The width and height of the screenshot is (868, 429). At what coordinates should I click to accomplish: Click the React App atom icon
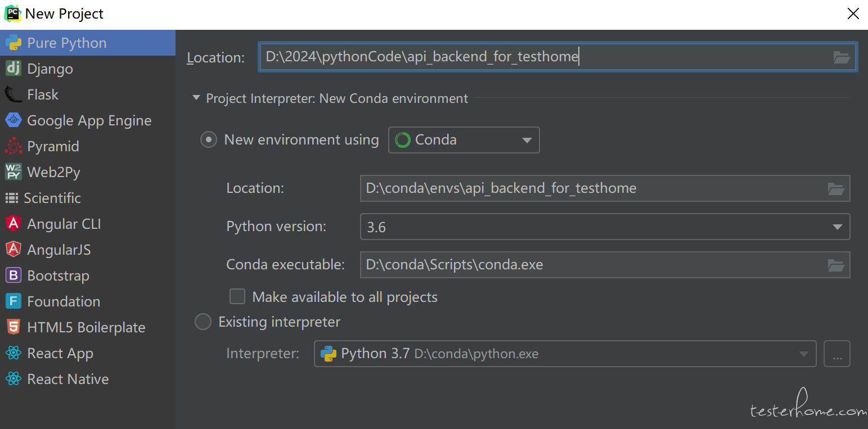coord(14,353)
